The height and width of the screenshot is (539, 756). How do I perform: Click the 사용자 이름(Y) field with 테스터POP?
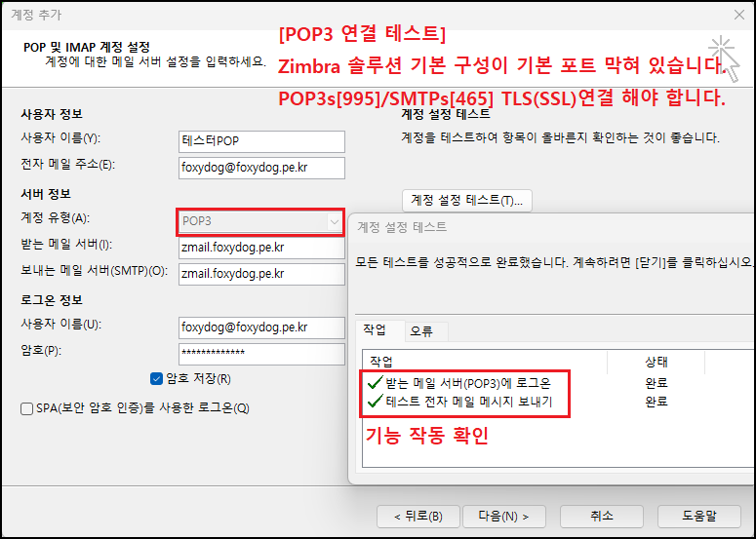[261, 141]
